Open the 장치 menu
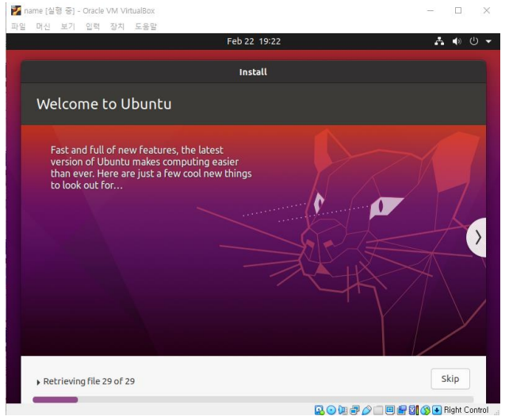The width and height of the screenshot is (509, 420). point(117,26)
